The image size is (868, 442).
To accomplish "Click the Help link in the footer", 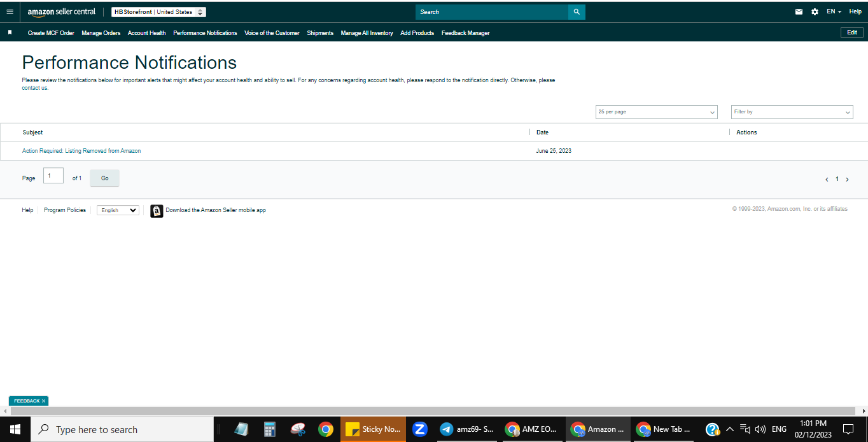I will [x=27, y=210].
